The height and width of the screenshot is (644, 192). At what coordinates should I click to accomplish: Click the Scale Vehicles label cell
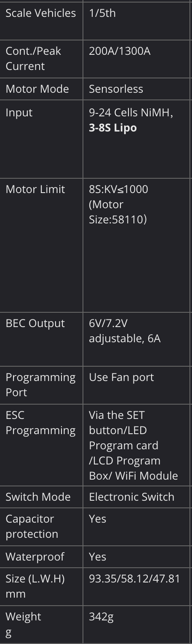click(x=41, y=21)
